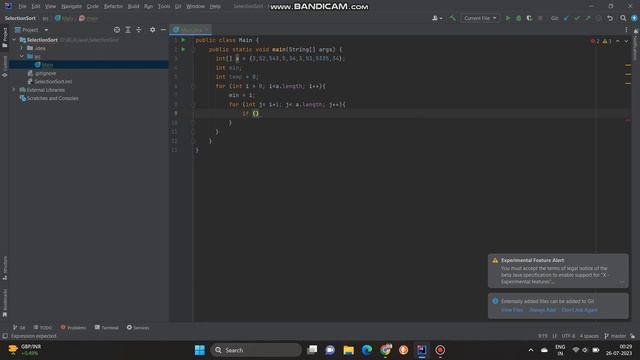Open the Refactor menu

(113, 7)
